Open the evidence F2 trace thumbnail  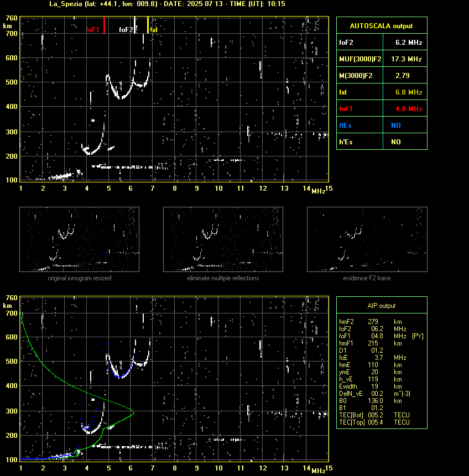click(367, 239)
